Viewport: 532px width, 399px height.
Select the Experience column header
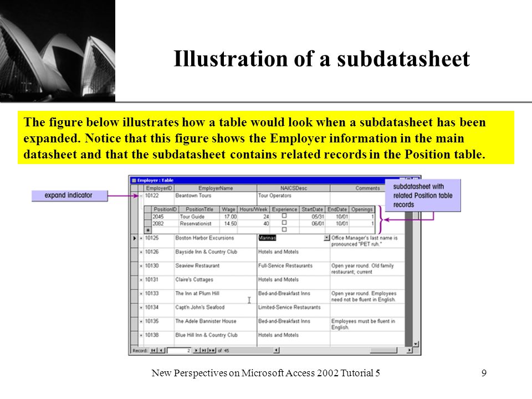[x=284, y=209]
